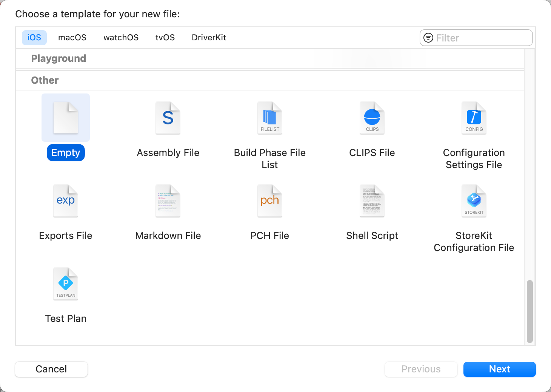Pick the Shell Script template icon

pos(372,201)
